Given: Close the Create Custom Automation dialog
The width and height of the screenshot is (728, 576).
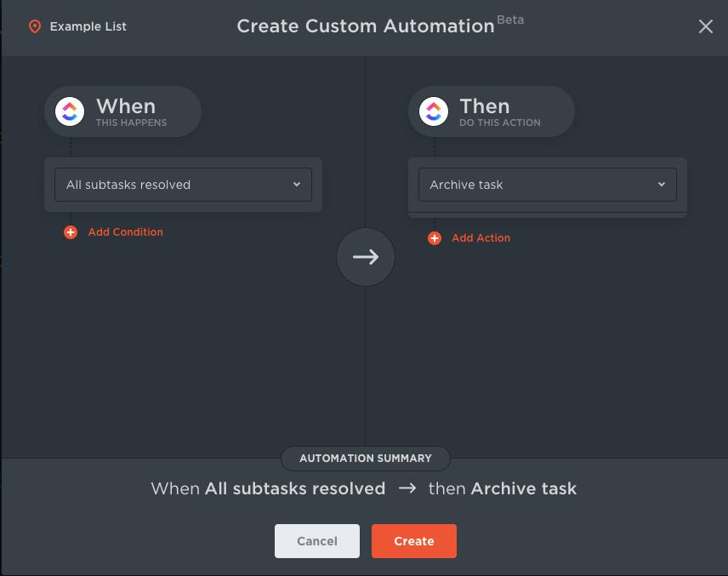Looking at the screenshot, I should tap(705, 26).
